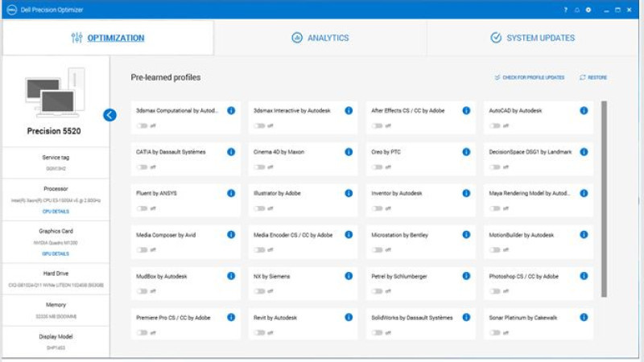The image size is (644, 362).
Task: Click the Precision 5520 computer image
Action: [x=55, y=93]
